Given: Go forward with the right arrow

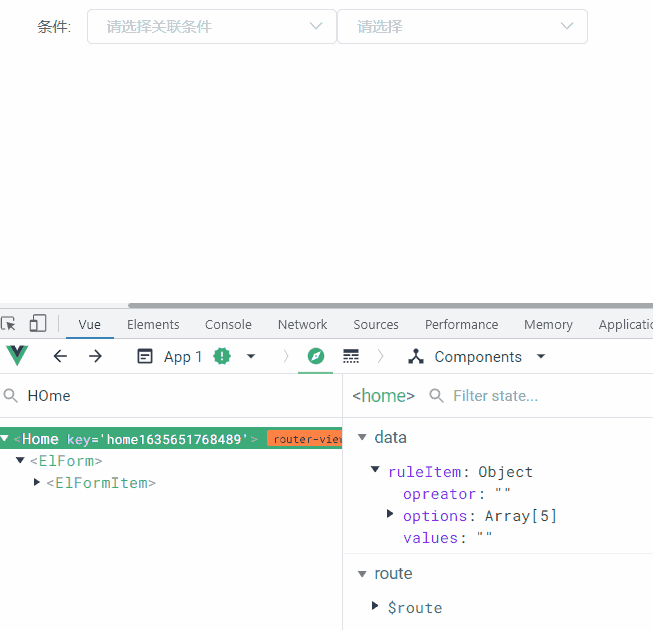Looking at the screenshot, I should (x=95, y=356).
